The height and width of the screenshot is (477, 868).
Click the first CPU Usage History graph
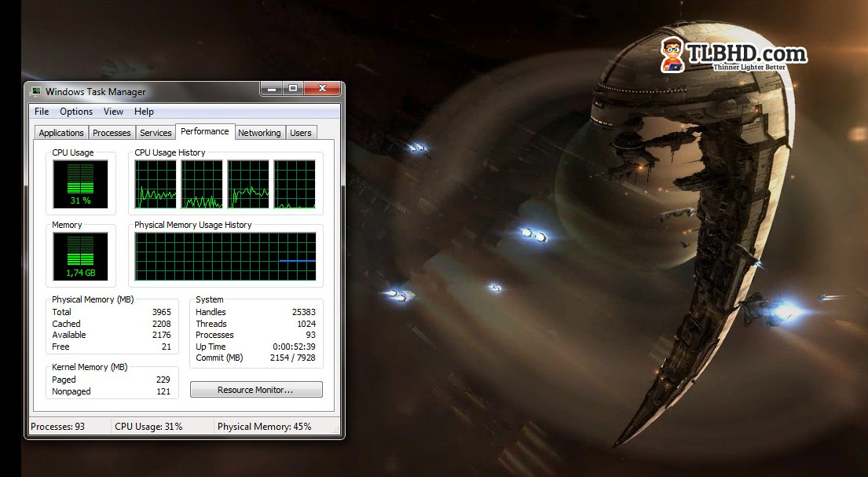(x=156, y=185)
